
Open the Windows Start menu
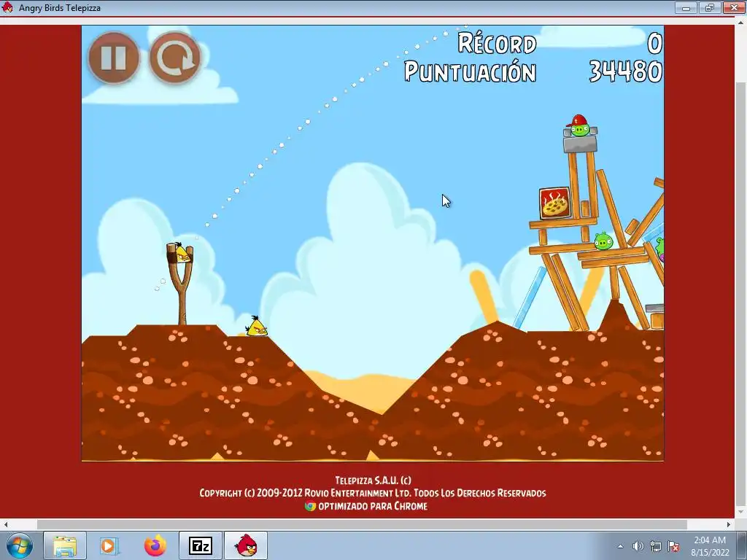click(20, 545)
